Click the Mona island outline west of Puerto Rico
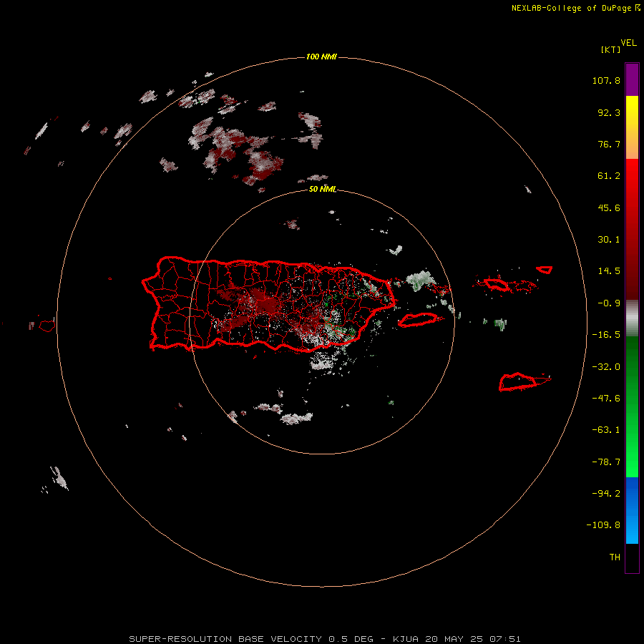Screen dimensions: 644x644 pyautogui.click(x=47, y=326)
